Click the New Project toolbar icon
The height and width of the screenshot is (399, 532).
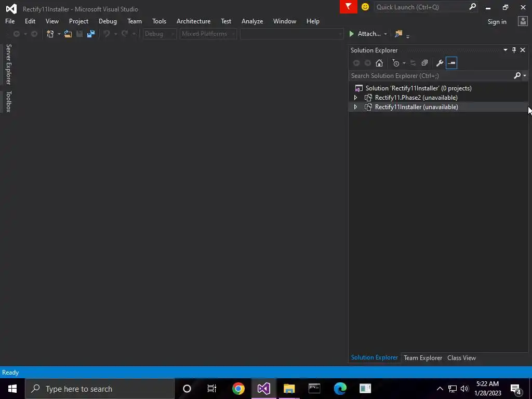[x=50, y=34]
